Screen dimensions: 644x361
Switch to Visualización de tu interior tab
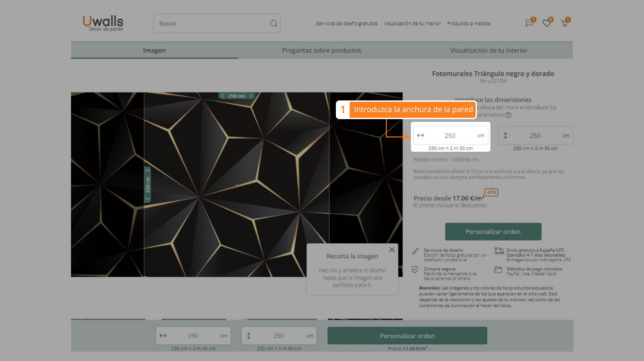[489, 50]
